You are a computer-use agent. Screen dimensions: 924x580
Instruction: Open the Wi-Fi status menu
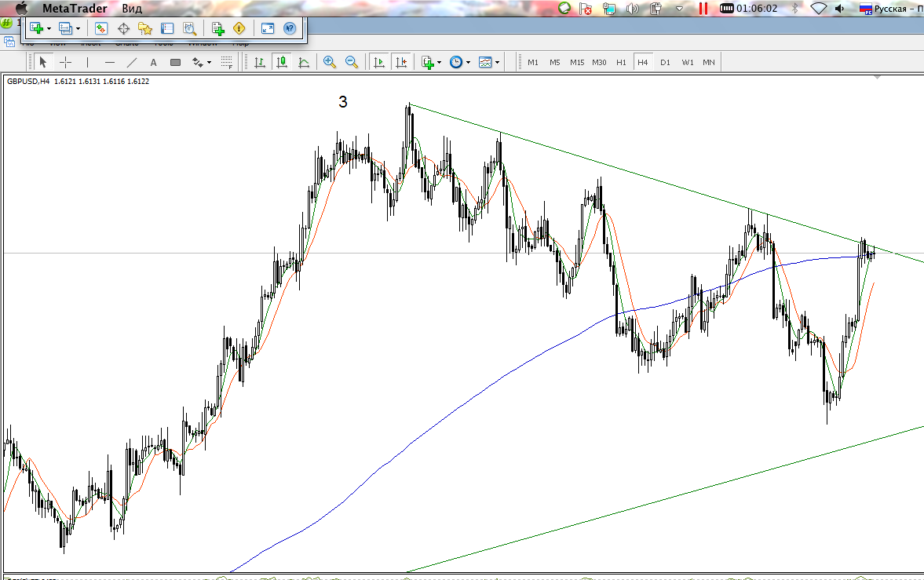coord(819,9)
